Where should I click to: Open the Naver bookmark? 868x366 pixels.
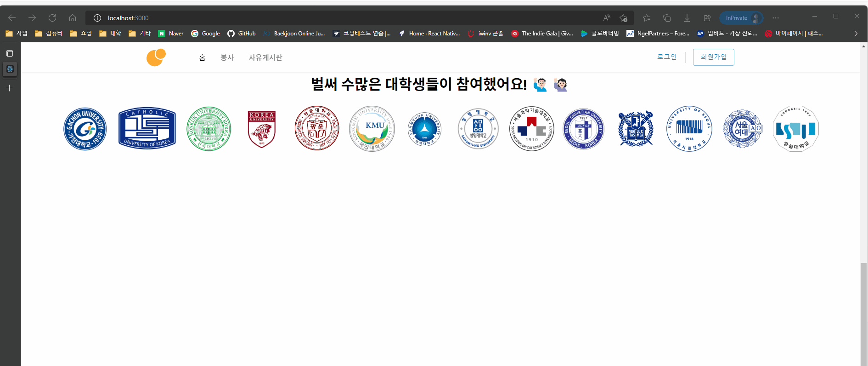coord(171,34)
